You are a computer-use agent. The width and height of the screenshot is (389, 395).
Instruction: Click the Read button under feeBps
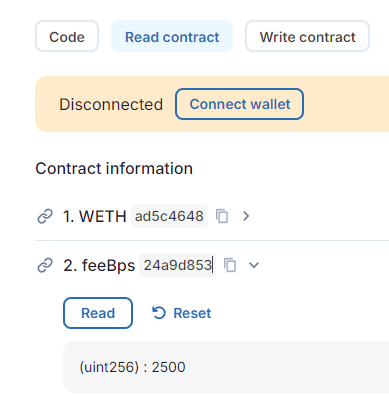(98, 313)
